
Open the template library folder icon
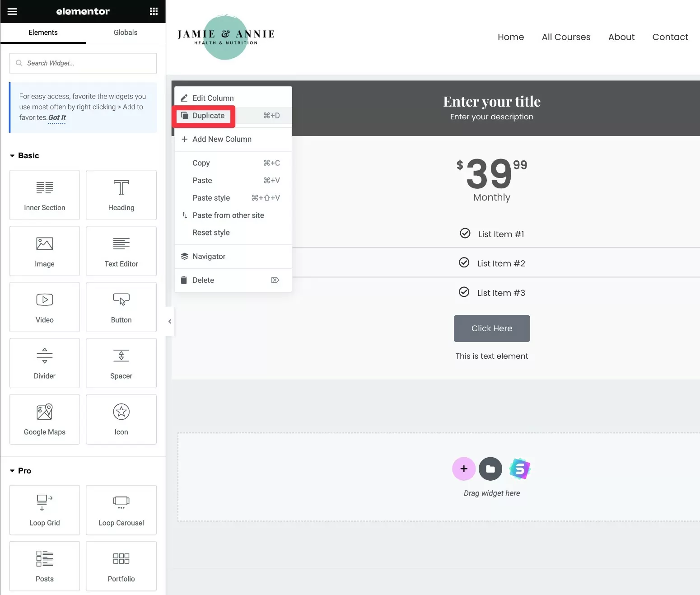[x=490, y=469]
